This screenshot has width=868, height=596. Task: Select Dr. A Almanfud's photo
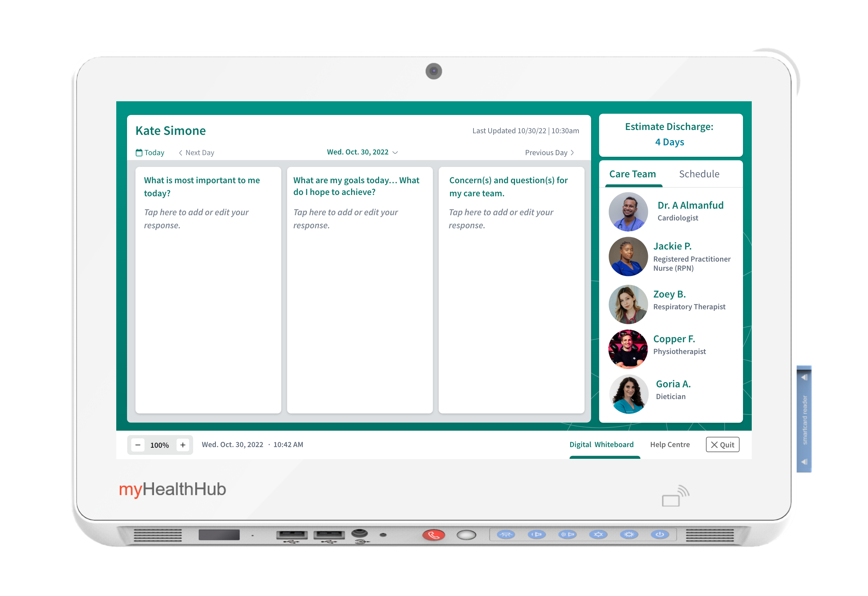628,212
